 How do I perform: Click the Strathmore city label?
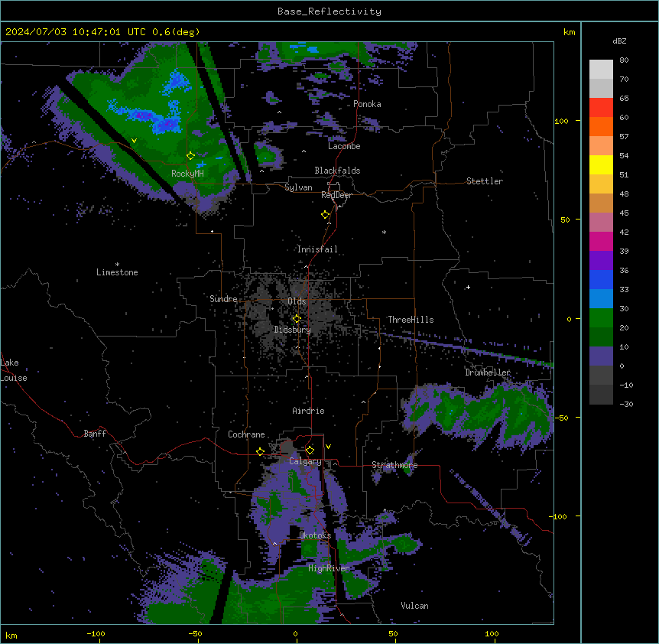(394, 465)
